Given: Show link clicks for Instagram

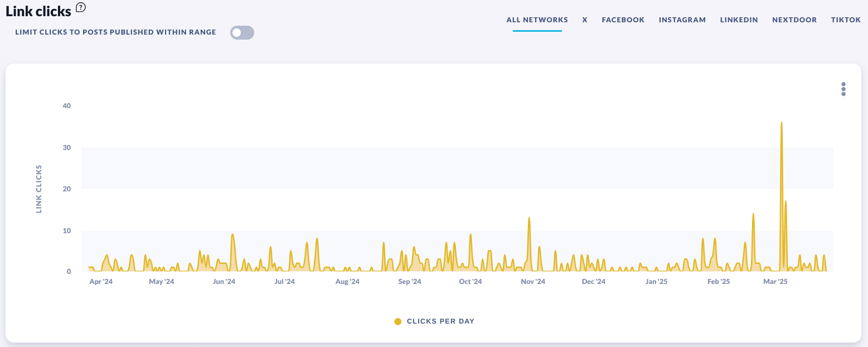Looking at the screenshot, I should click(x=682, y=20).
